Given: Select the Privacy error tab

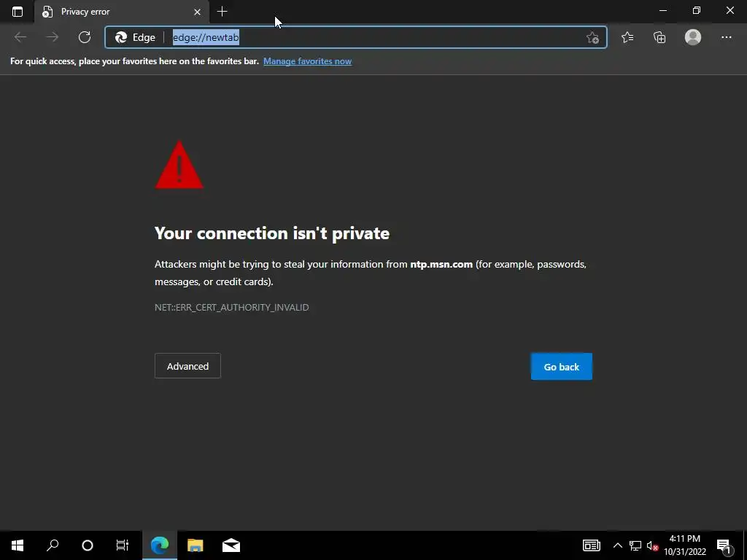Looking at the screenshot, I should click(x=122, y=12).
